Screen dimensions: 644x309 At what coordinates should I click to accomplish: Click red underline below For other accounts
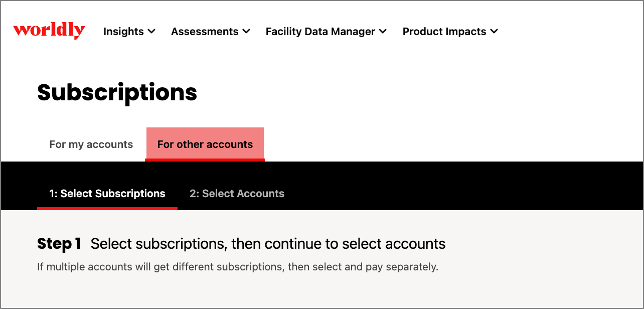[205, 160]
